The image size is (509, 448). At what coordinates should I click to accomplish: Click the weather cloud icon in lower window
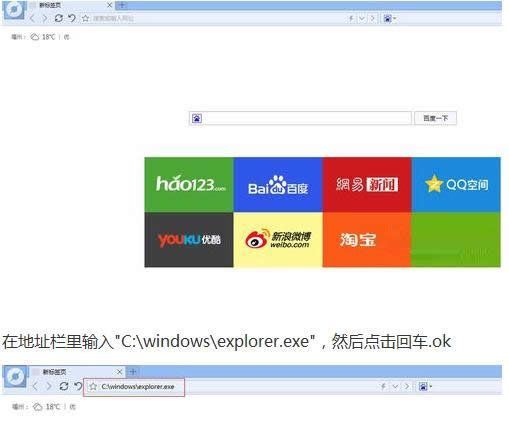[x=38, y=407]
